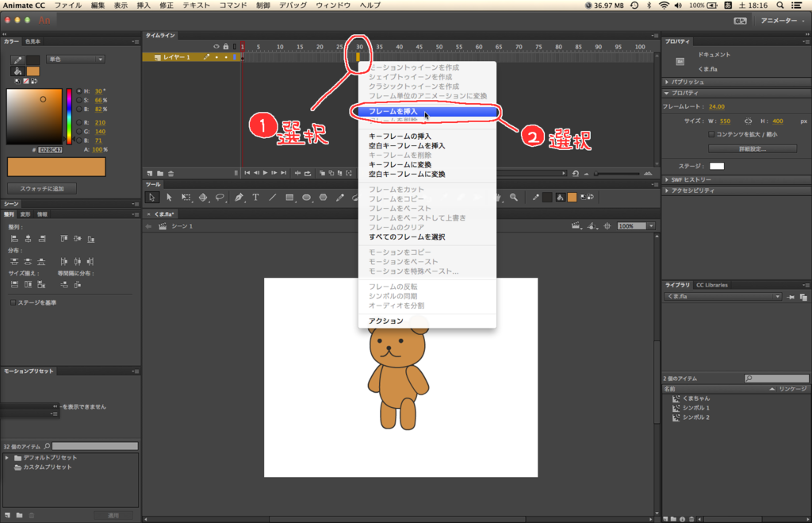Expand the デフォルトプリセット folder
Viewport: 812px width, 523px height.
[x=6, y=458]
